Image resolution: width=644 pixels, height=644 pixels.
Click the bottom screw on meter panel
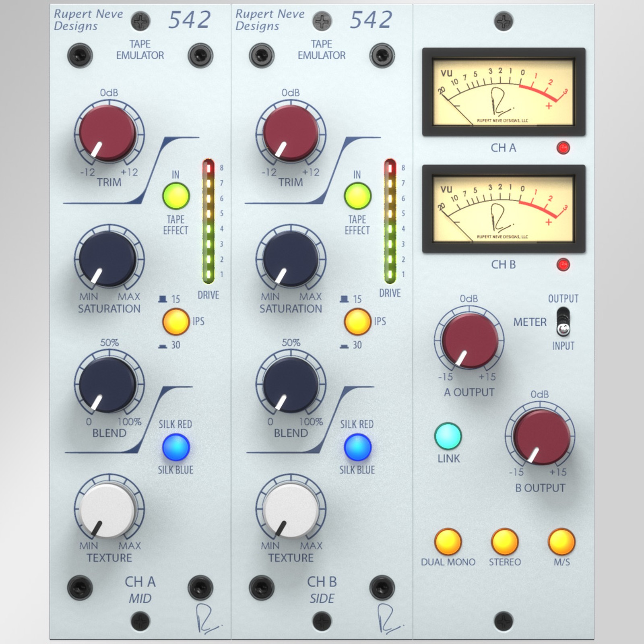[503, 621]
